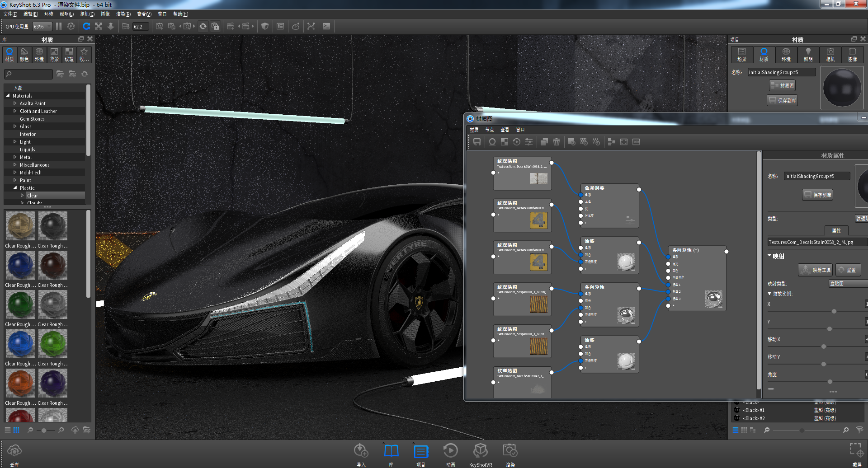Delete selected node using trash icon
The height and width of the screenshot is (468, 868).
pos(557,141)
